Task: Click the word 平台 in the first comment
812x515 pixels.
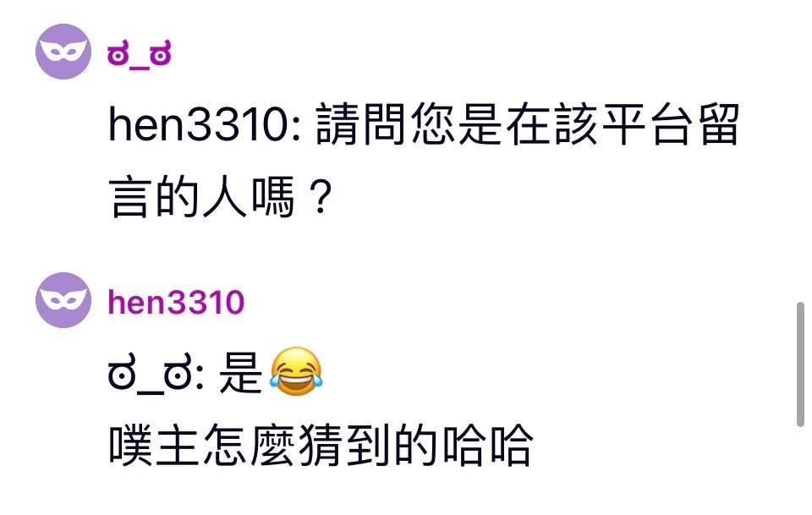Action: click(647, 125)
